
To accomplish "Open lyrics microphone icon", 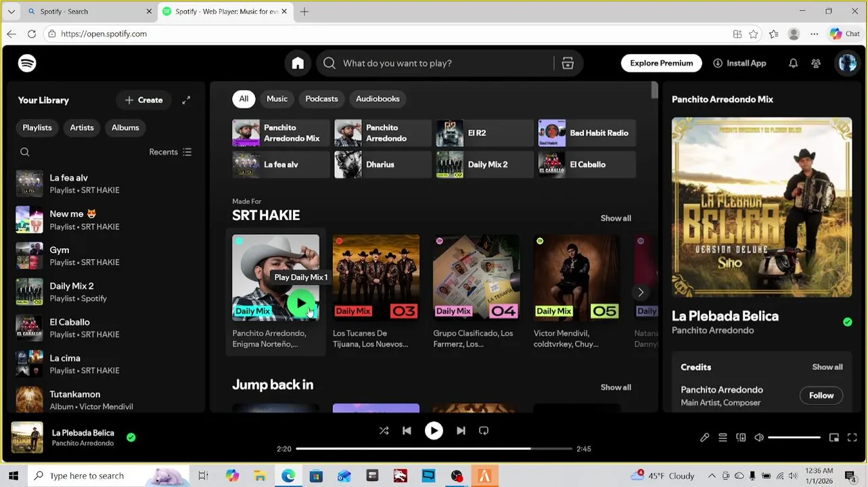I will (704, 438).
